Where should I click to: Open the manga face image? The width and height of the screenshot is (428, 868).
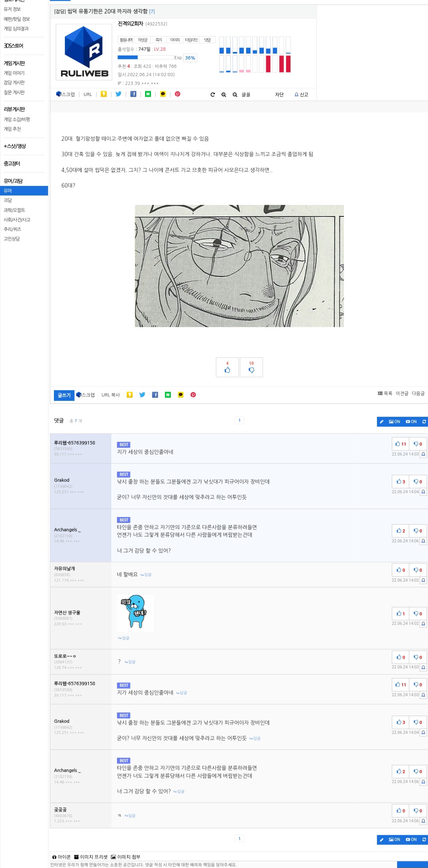pos(239,266)
